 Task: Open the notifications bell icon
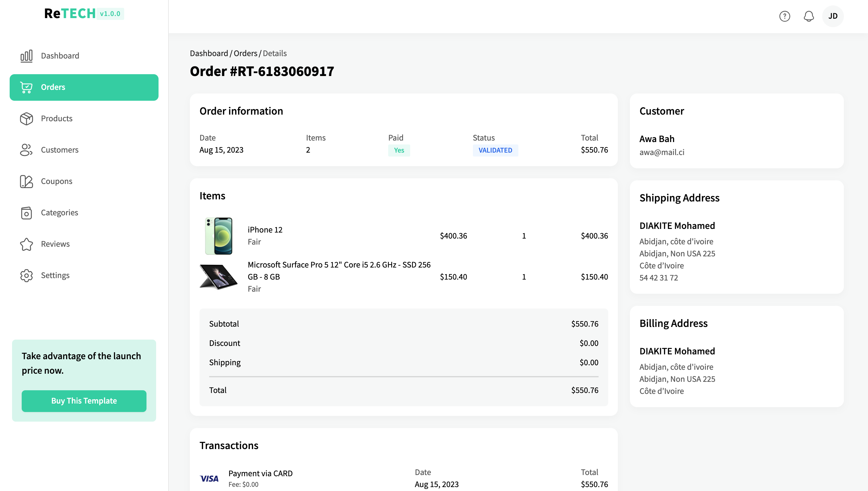point(808,16)
